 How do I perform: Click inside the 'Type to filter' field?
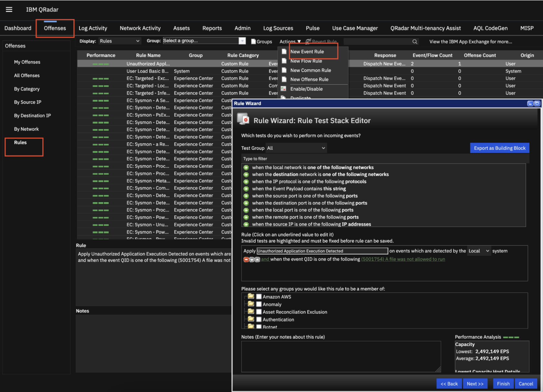323,159
